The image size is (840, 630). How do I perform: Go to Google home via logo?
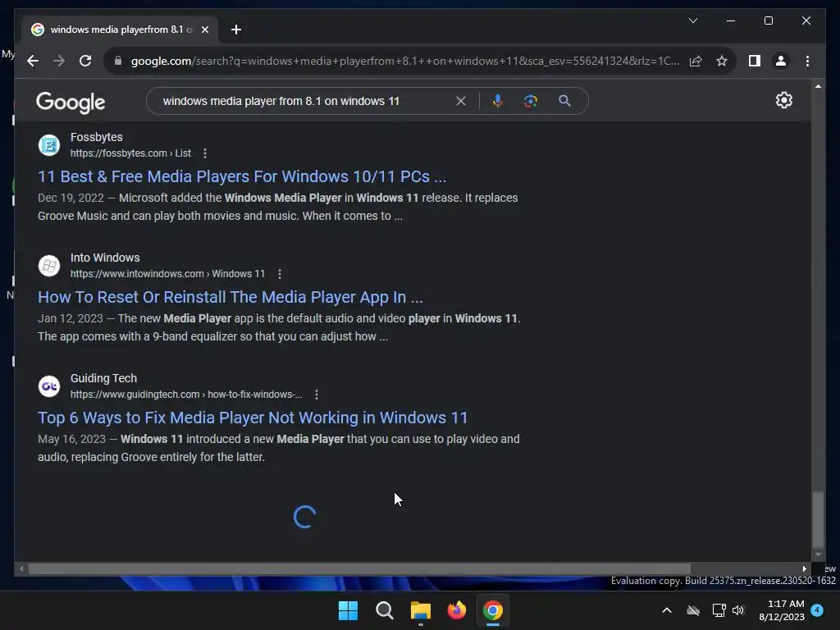tap(71, 102)
